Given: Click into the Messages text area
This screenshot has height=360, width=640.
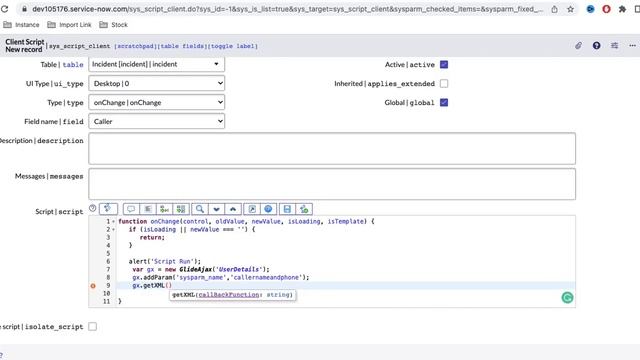Looking at the screenshot, I should tap(332, 184).
